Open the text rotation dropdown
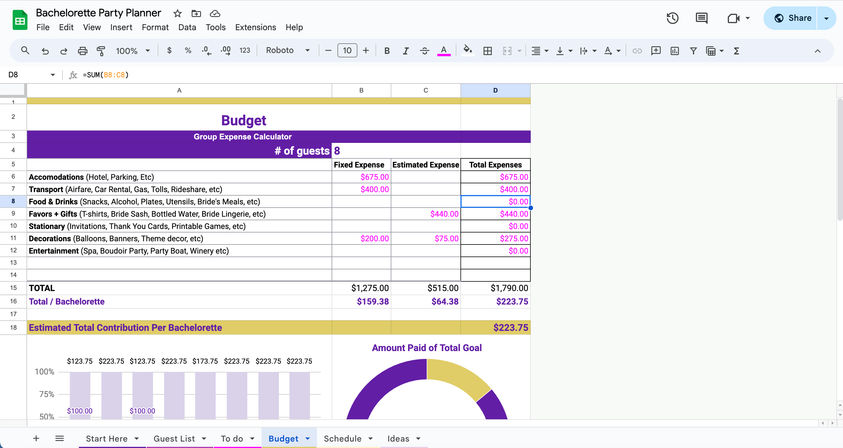The image size is (843, 448). point(612,51)
